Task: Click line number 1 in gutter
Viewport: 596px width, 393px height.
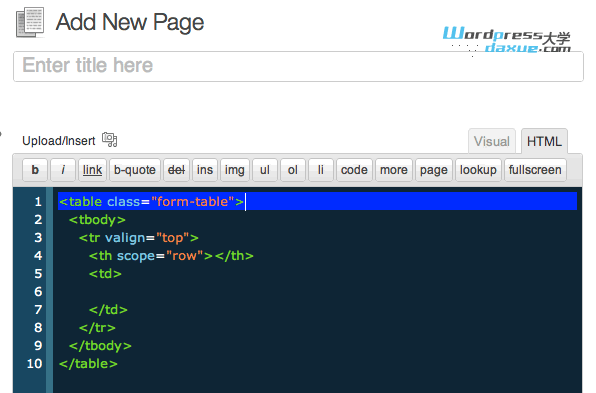Action: coord(38,201)
